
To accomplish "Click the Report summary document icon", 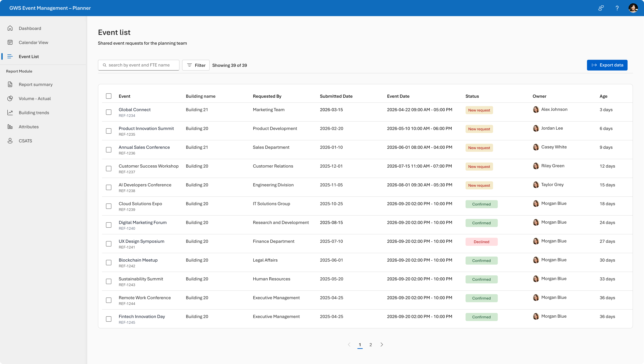I will [x=10, y=84].
